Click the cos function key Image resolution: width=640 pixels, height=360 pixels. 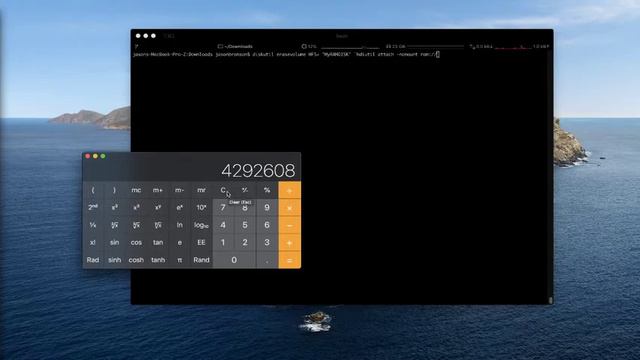point(136,242)
